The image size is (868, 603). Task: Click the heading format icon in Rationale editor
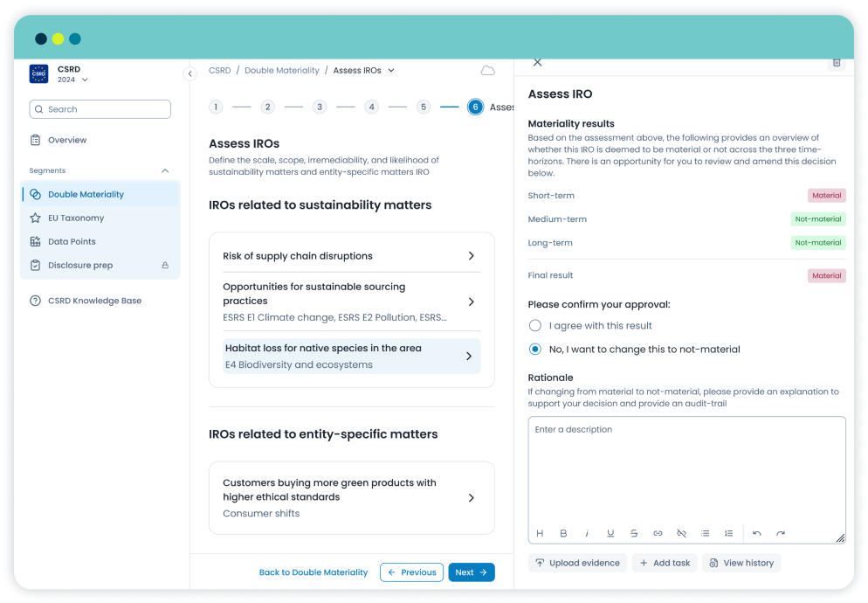540,533
